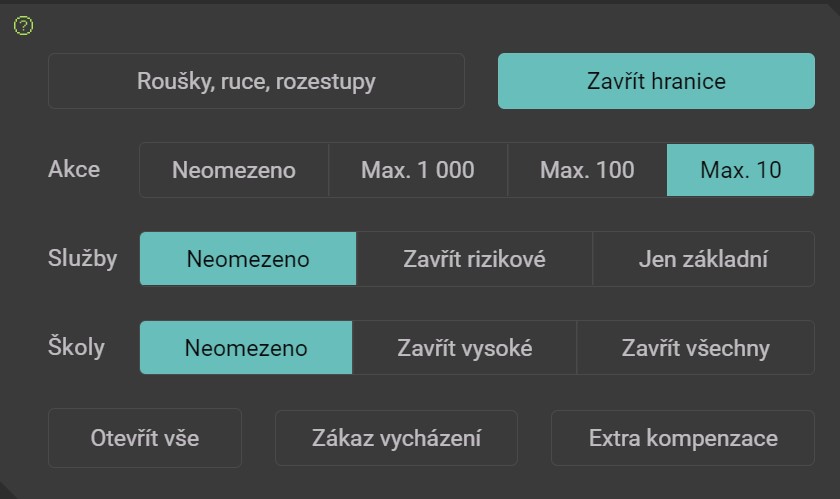This screenshot has width=840, height=499.
Task: Set Akce to Neomezeno
Action: pos(234,170)
